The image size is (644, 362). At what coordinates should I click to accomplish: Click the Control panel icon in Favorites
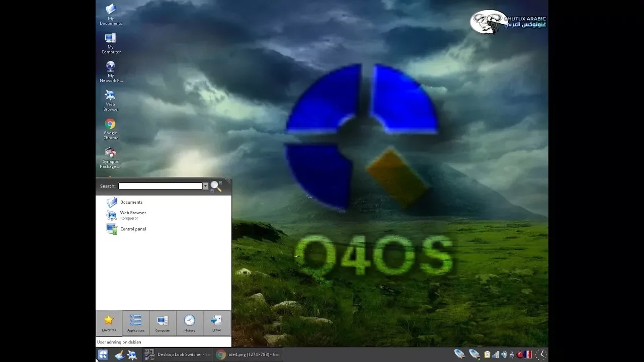[112, 229]
